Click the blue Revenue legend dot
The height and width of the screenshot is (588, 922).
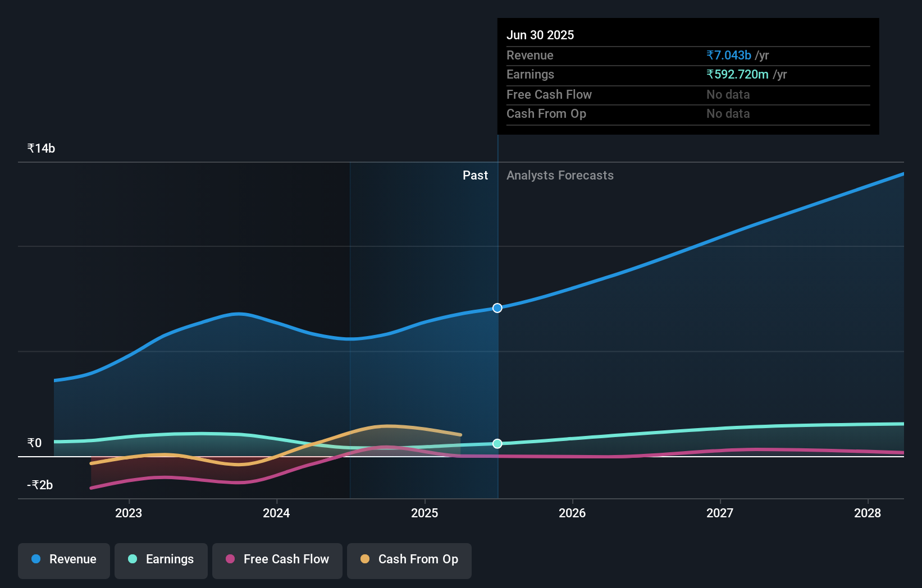(35, 559)
